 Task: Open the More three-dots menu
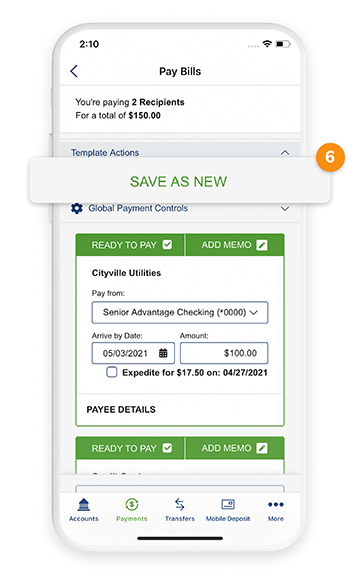point(276,504)
